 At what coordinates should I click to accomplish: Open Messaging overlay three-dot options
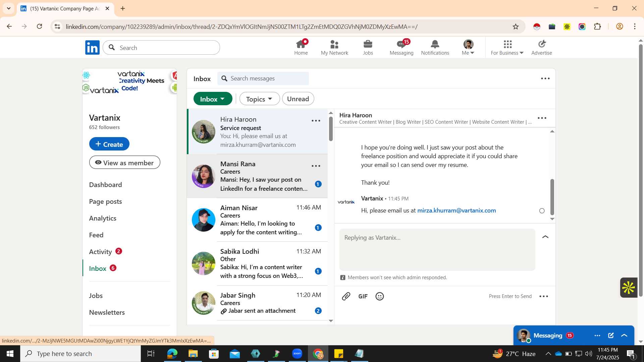[x=597, y=336]
